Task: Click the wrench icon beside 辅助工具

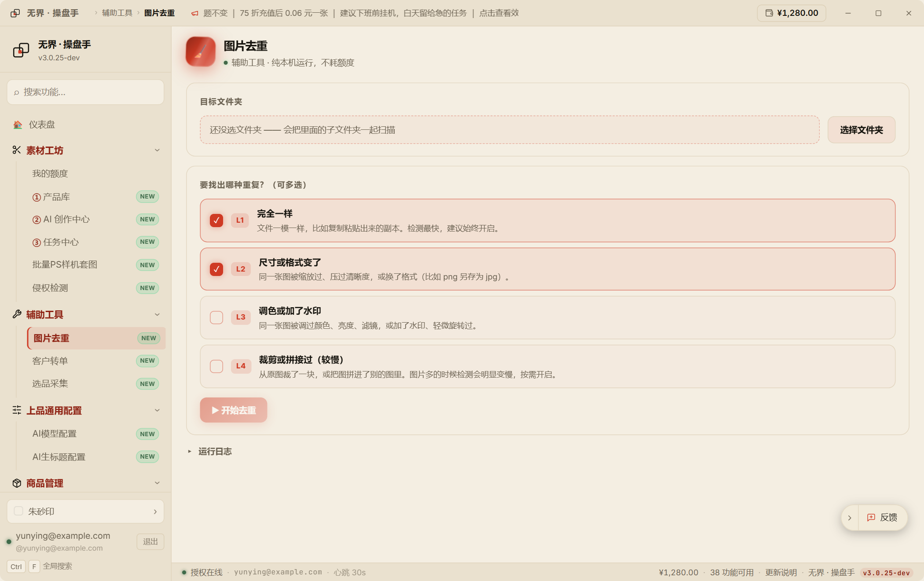Action: [17, 314]
